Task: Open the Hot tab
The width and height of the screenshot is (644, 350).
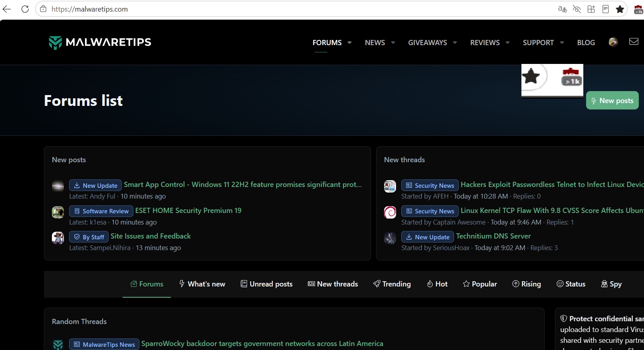Action: click(437, 284)
